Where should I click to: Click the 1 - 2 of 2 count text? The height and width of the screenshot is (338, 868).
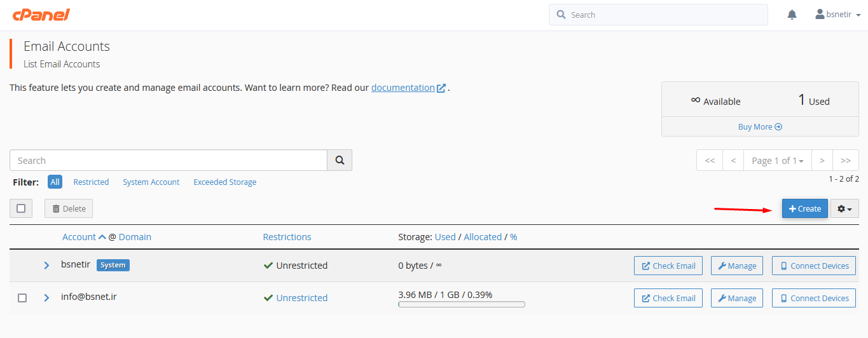(844, 179)
